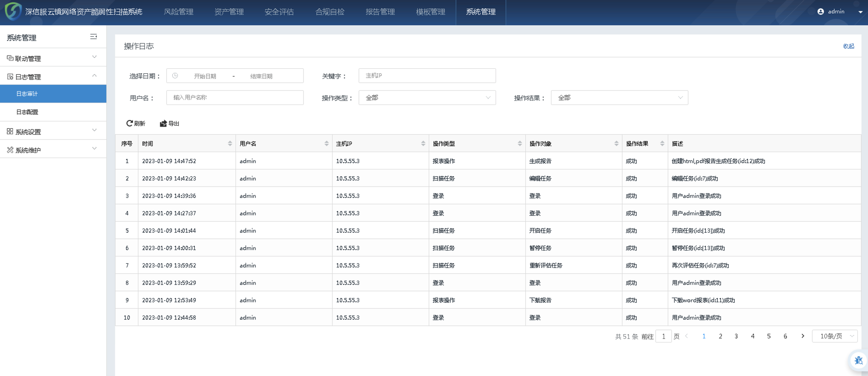Click 下载报告 operation object cell

tap(540, 300)
